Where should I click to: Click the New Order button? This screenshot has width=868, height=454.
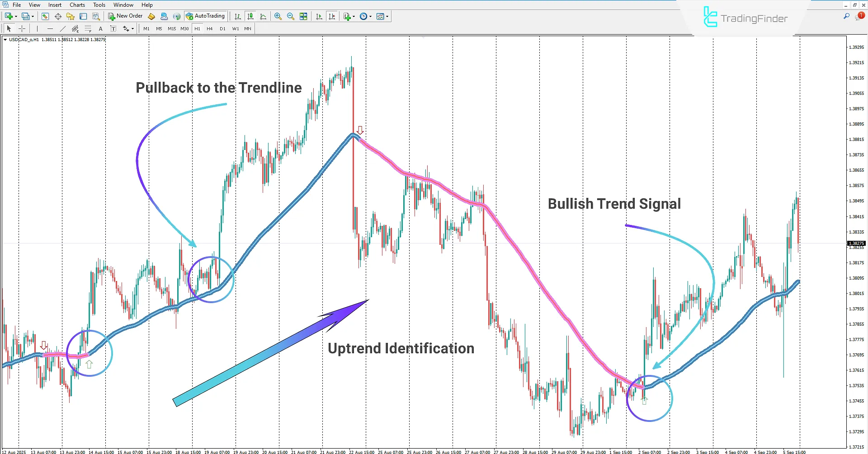pyautogui.click(x=125, y=16)
